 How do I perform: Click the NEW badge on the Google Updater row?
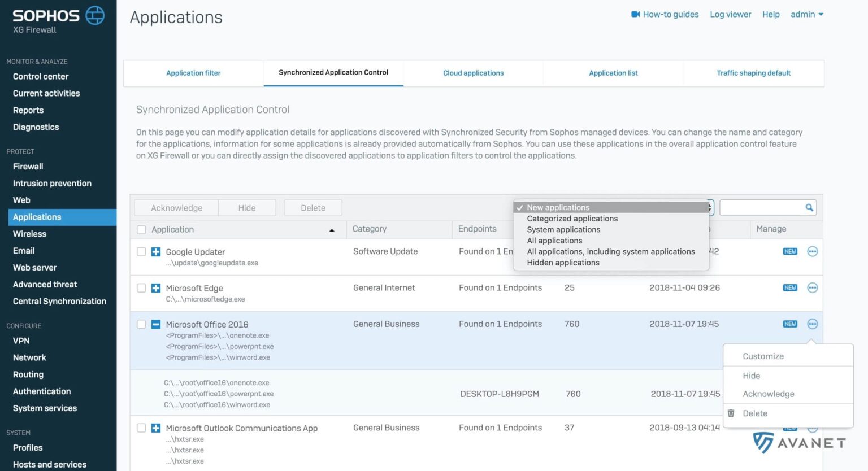coord(789,251)
